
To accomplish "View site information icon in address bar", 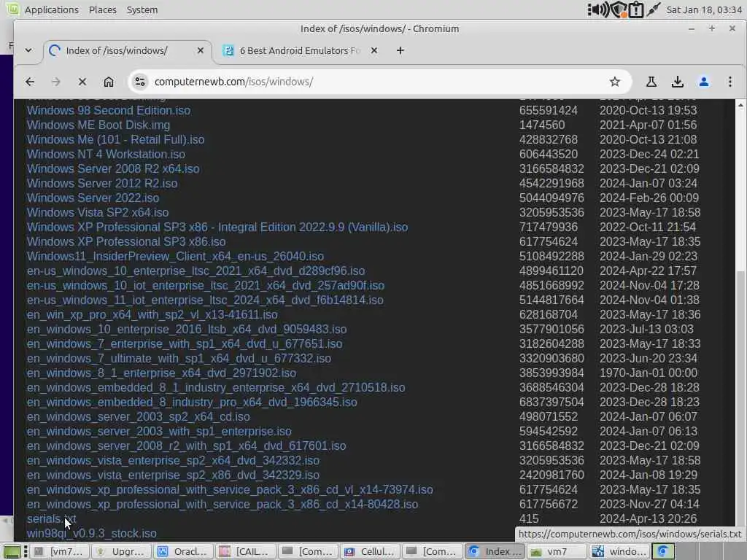I will click(139, 82).
